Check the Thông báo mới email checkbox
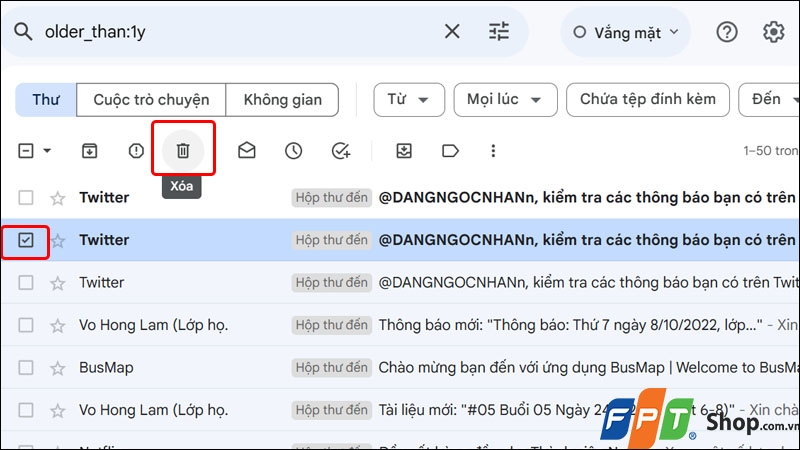Image resolution: width=800 pixels, height=450 pixels. point(26,325)
